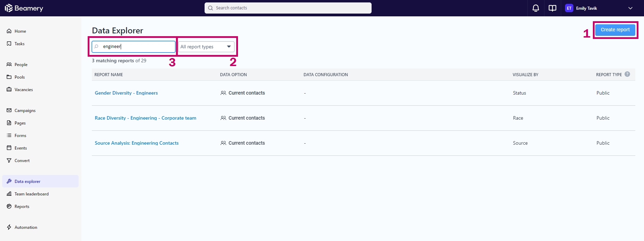Click the magnifier icon in report search
Screen dimensions: 644x241
pos(96,46)
